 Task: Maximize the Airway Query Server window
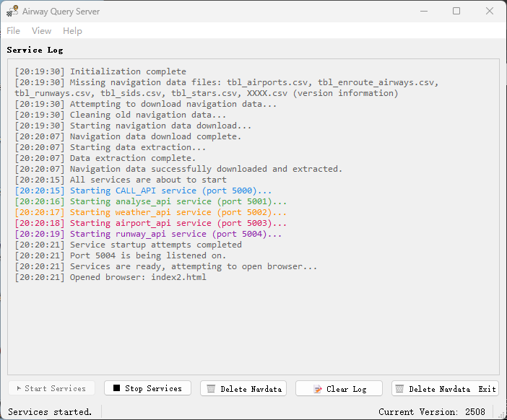[x=456, y=12]
